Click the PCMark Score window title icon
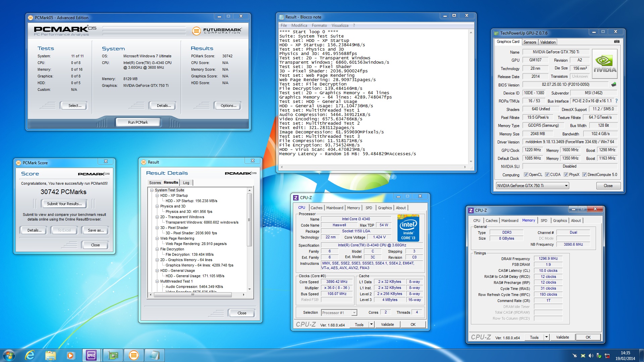The height and width of the screenshot is (362, 644). (x=18, y=163)
